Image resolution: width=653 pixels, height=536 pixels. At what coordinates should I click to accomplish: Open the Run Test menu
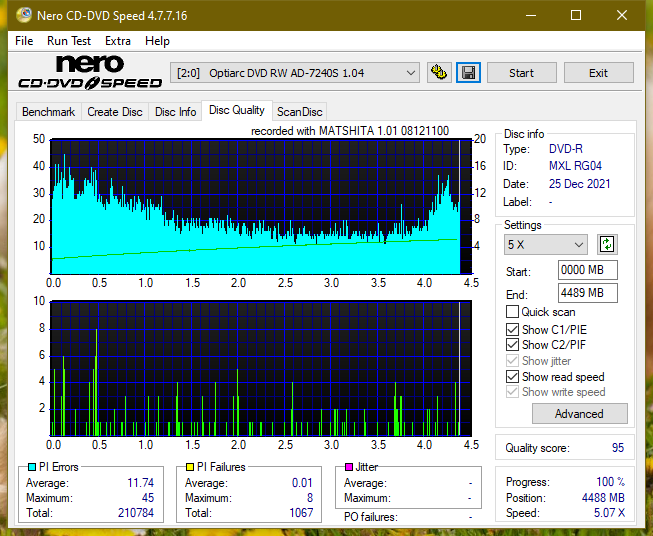click(69, 41)
